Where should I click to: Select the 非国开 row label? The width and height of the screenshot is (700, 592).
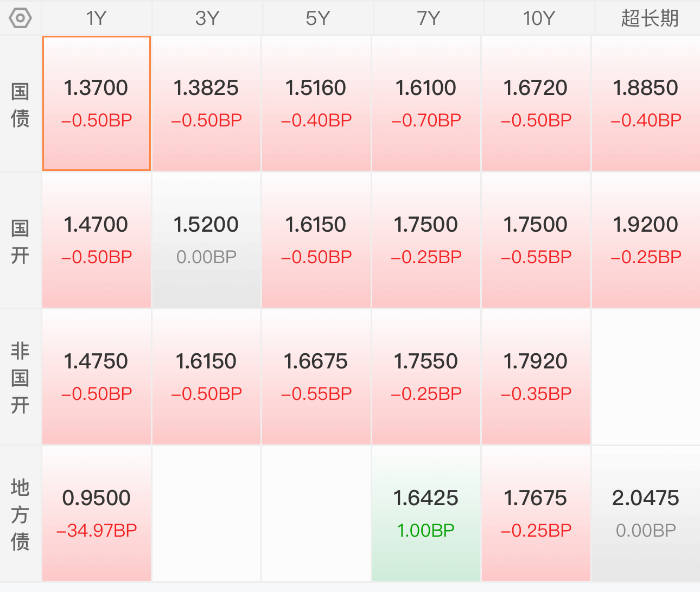[x=21, y=378]
